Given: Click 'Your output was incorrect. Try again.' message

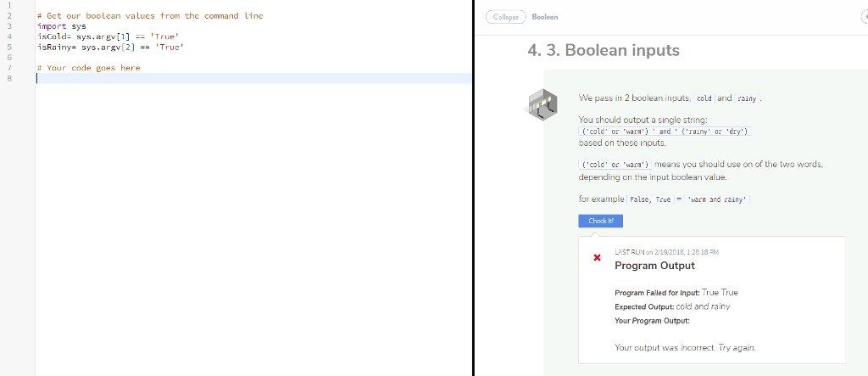Looking at the screenshot, I should point(685,348).
